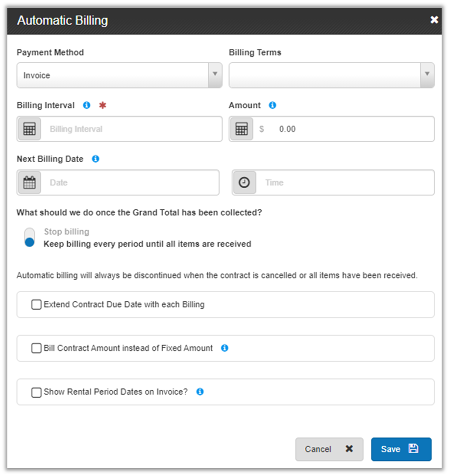The image size is (449, 476).
Task: Click the info icon next to Next Billing Date
Action: tap(96, 159)
